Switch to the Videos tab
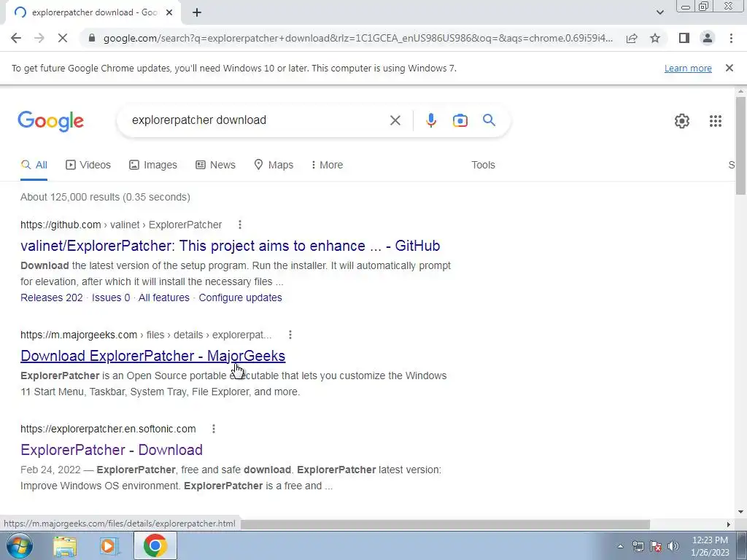The width and height of the screenshot is (747, 560). coord(88,165)
